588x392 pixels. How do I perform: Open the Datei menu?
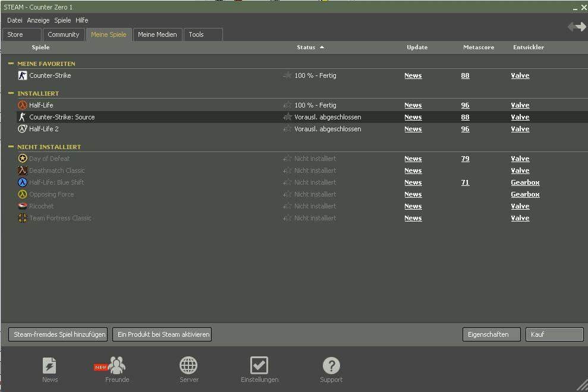click(x=15, y=20)
